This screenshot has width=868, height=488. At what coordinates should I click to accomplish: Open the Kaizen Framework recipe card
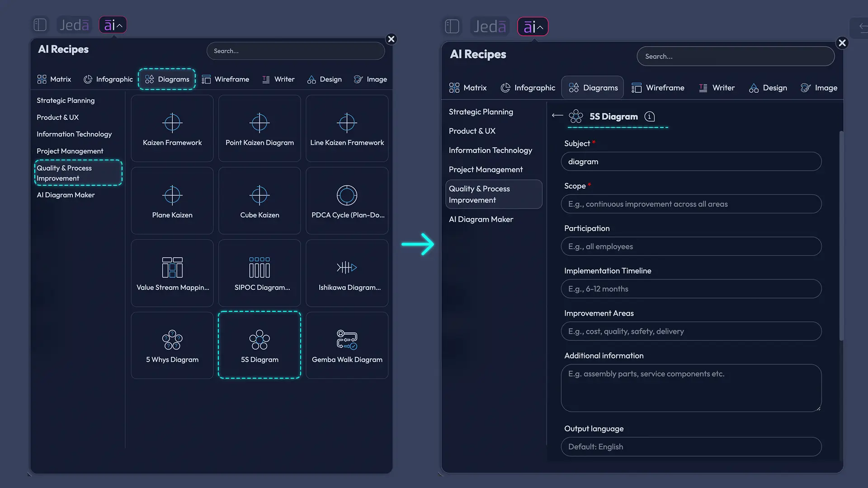172,128
